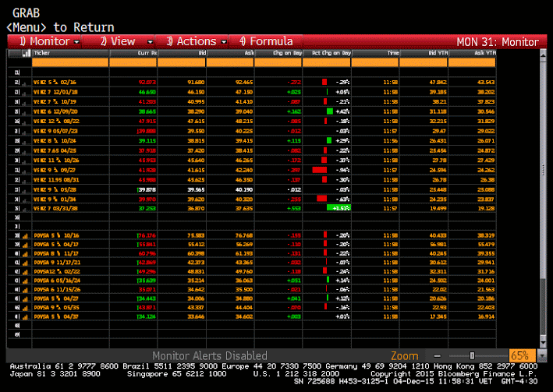Open chart icon for VENZ 08/22 row
Image resolution: width=553 pixels, height=392 pixels.
[x=25, y=122]
